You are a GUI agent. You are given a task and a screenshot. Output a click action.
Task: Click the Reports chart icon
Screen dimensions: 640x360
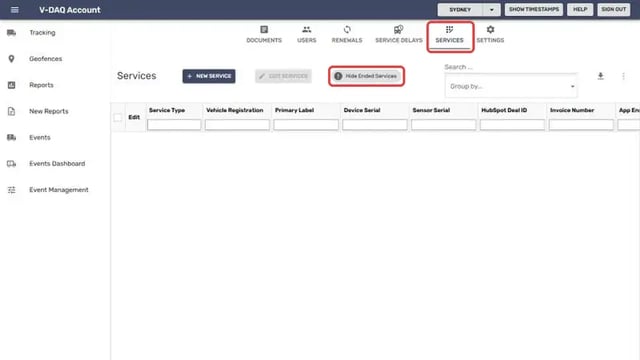coord(11,85)
